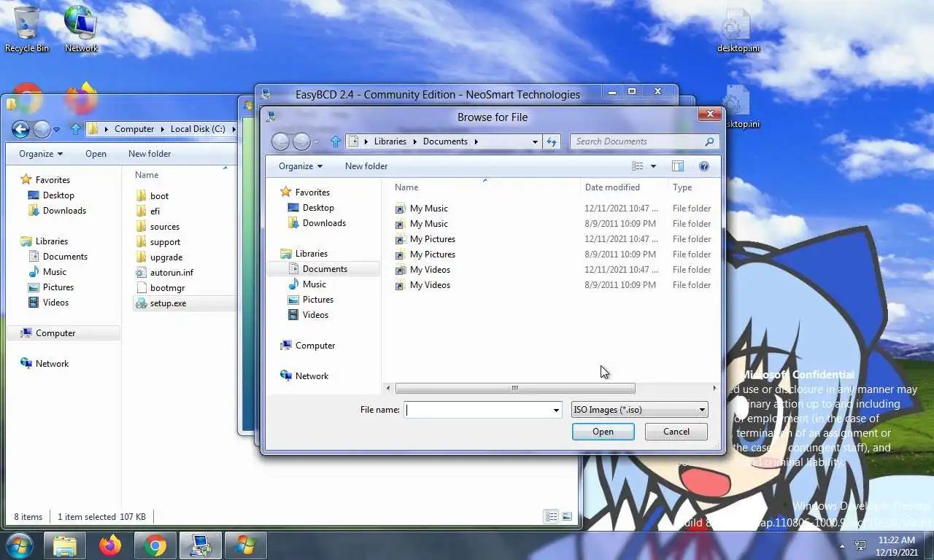Change view mode icon in Browse dialog

(x=638, y=166)
